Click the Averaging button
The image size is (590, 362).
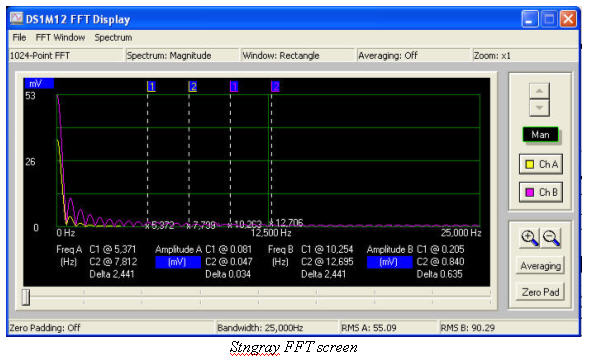540,266
